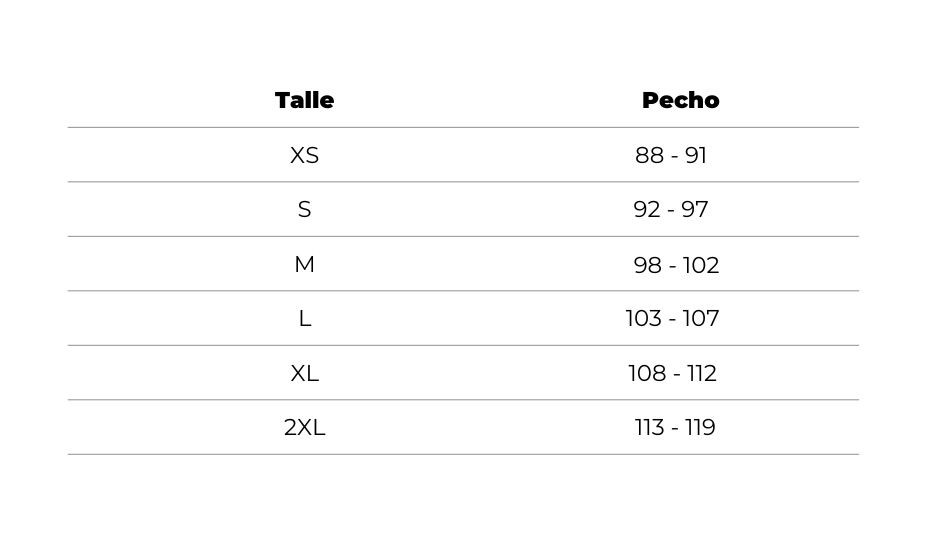Select the L size cell
The height and width of the screenshot is (557, 948).
tap(305, 318)
